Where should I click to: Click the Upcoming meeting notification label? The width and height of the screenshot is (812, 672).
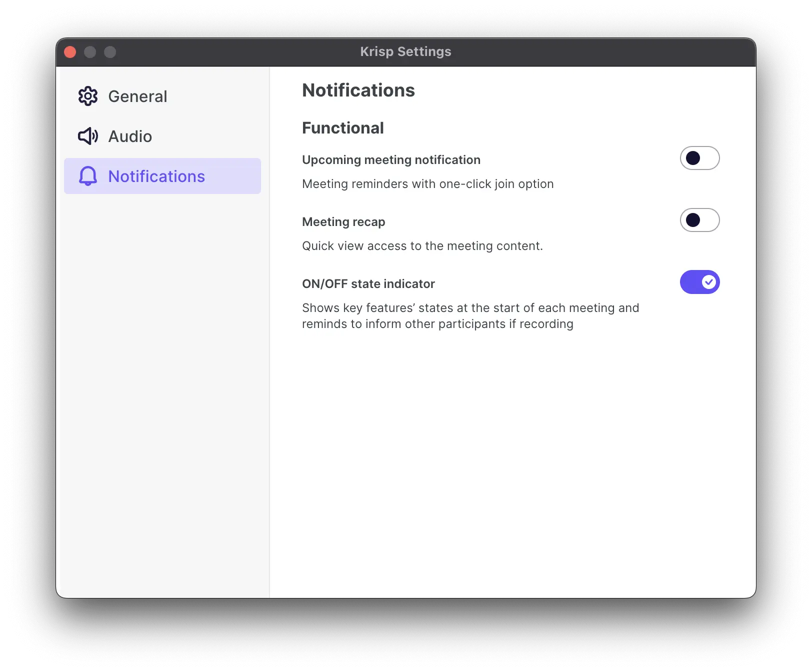391,160
